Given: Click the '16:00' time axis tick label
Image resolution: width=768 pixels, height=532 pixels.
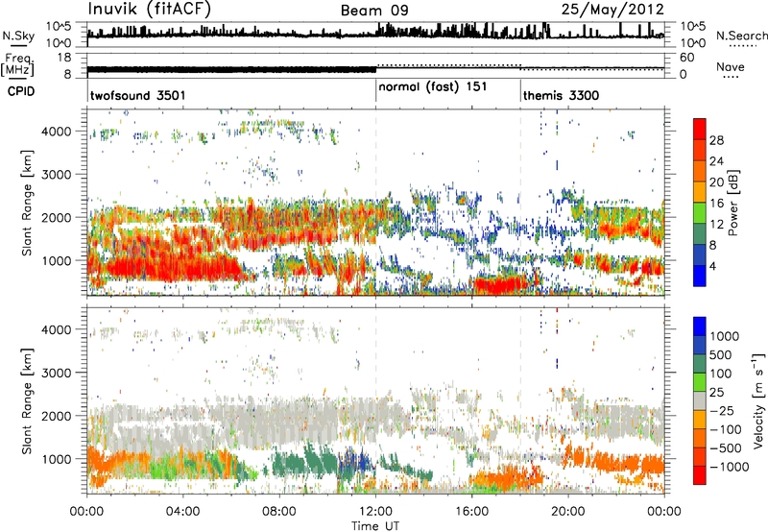Looking at the screenshot, I should 471,512.
